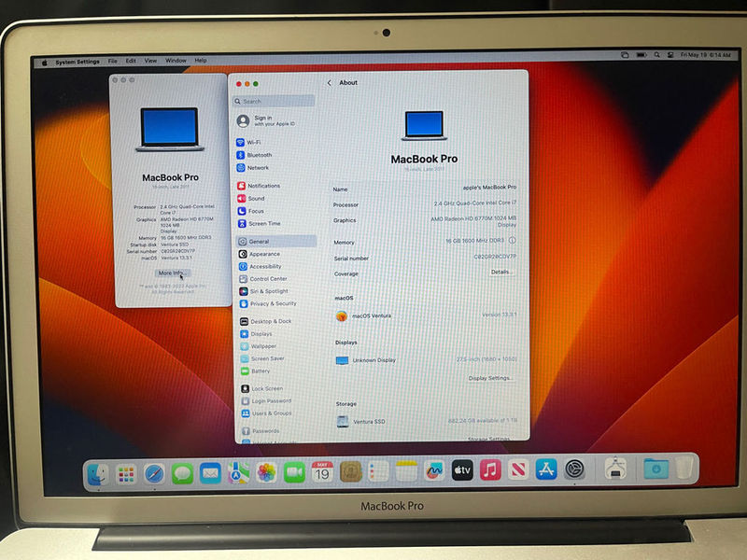Launch FaceTime from the Dock
The image size is (747, 560).
tap(294, 472)
